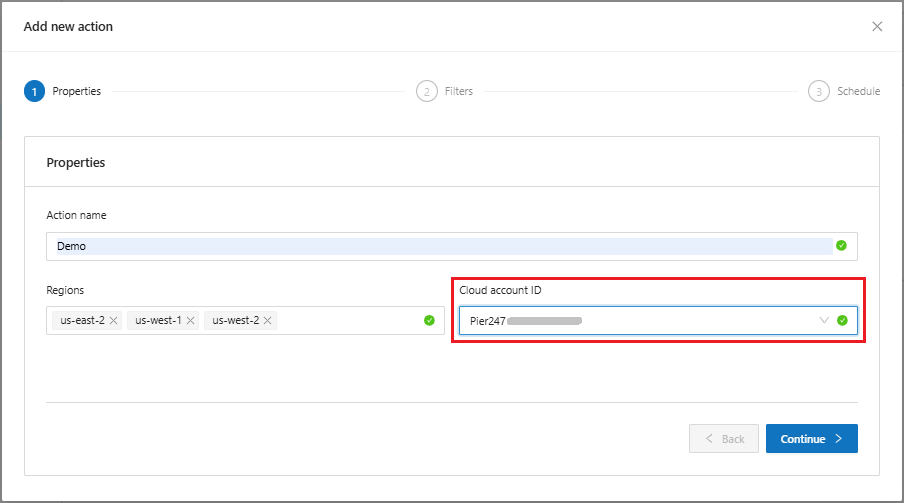
Task: Remove the us-west-1 region tag
Action: (190, 321)
